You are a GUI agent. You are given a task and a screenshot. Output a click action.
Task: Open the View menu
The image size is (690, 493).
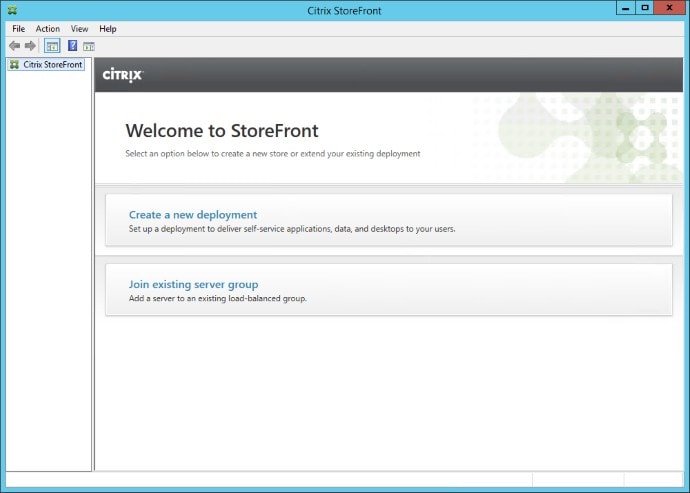(79, 29)
